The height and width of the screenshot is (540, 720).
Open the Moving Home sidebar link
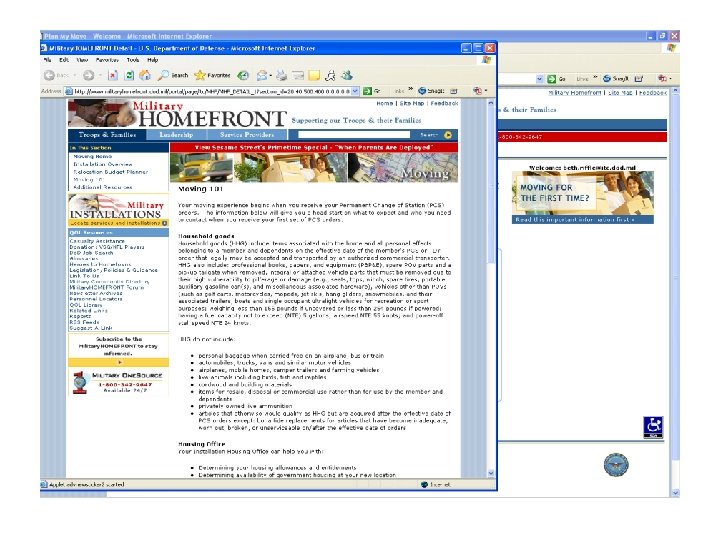pyautogui.click(x=92, y=156)
